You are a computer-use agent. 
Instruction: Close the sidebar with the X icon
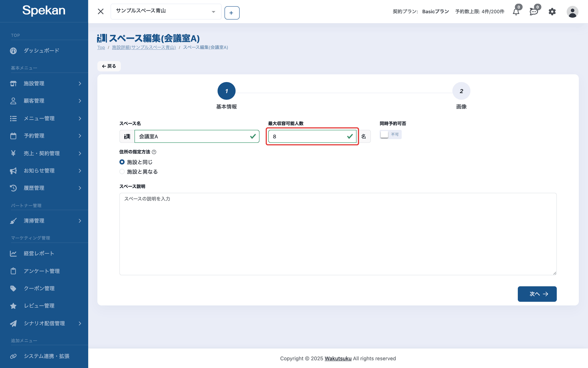pos(101,11)
